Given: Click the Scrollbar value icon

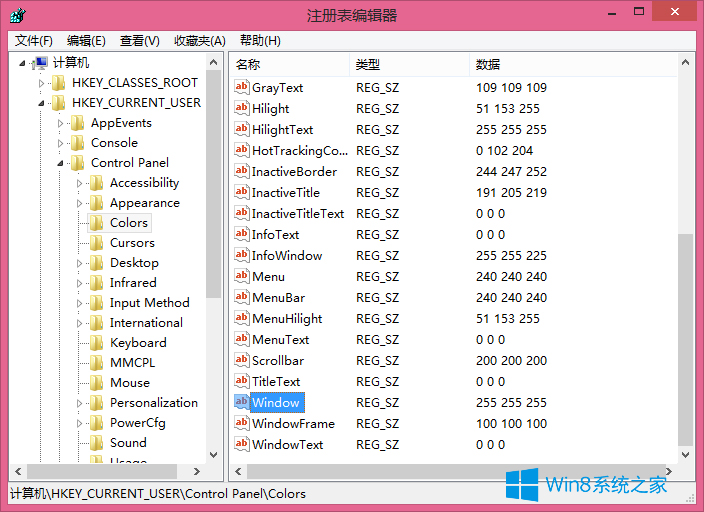Looking at the screenshot, I should [242, 360].
